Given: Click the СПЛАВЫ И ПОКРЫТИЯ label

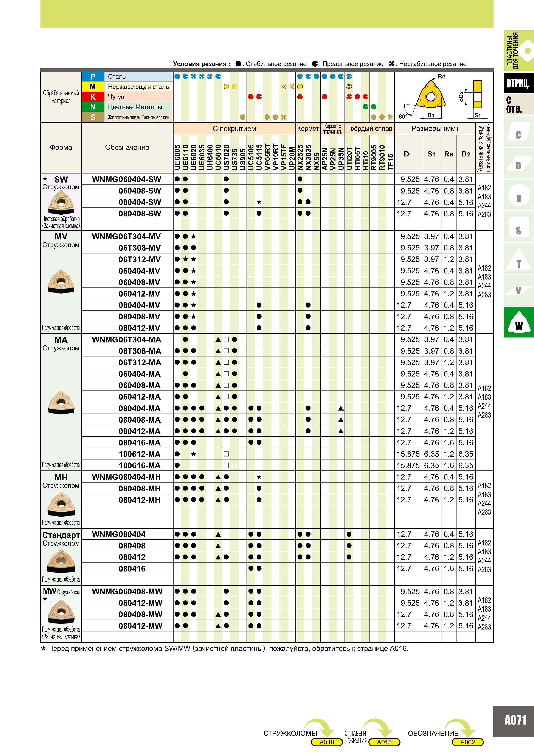Looking at the screenshot, I should pos(356,737).
